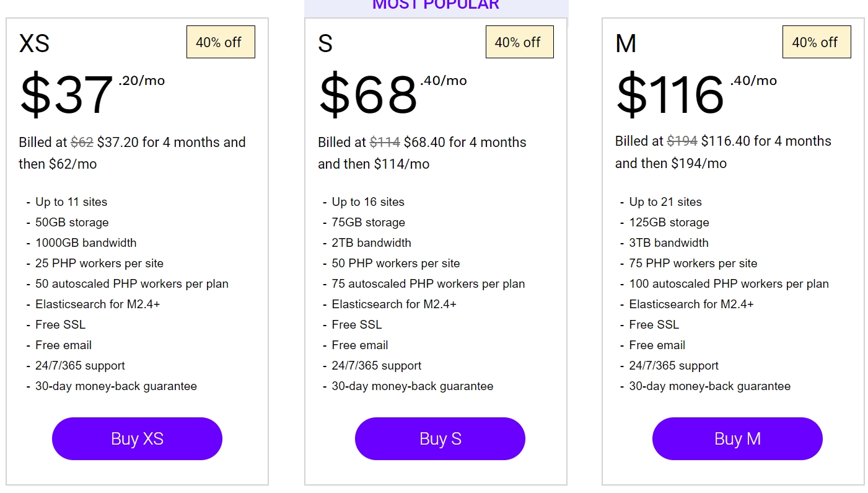Click the Buy XS button
Viewport: 868px width, 493px height.
tap(137, 438)
